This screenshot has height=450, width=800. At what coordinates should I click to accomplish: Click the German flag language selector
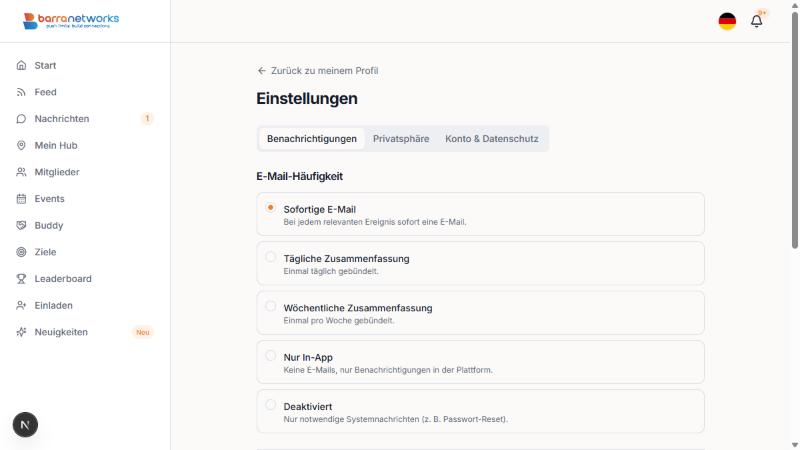pos(727,21)
